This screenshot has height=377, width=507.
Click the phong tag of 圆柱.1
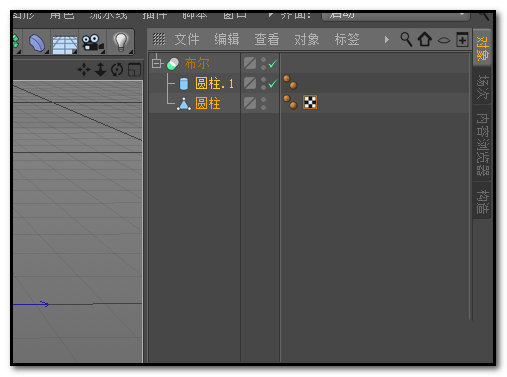point(290,82)
